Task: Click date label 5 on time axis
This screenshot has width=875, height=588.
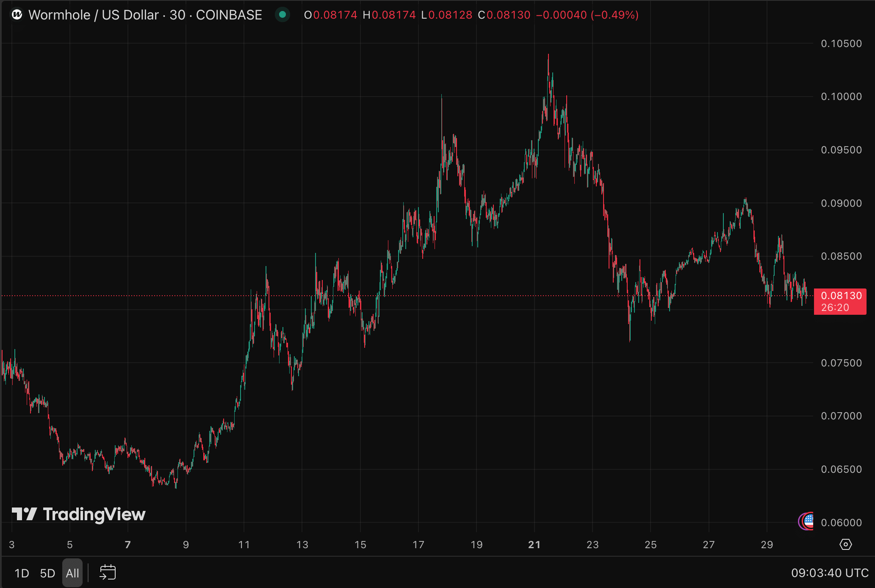Action: 70,545
